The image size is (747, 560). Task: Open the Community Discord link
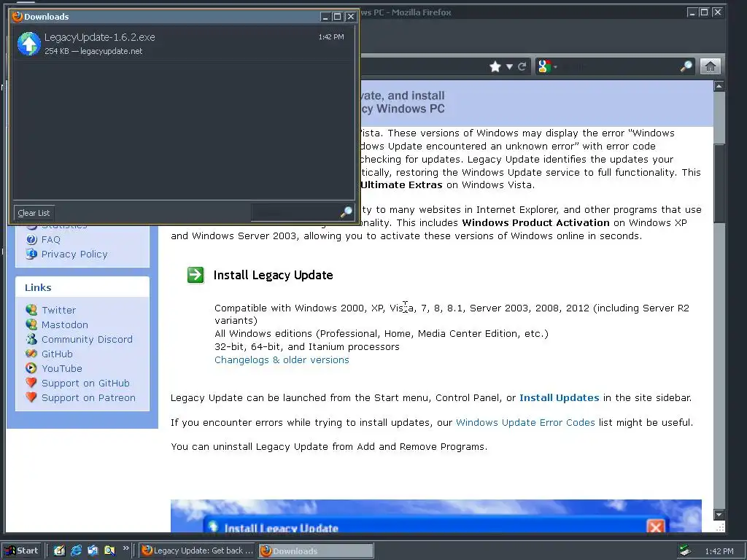click(x=88, y=340)
